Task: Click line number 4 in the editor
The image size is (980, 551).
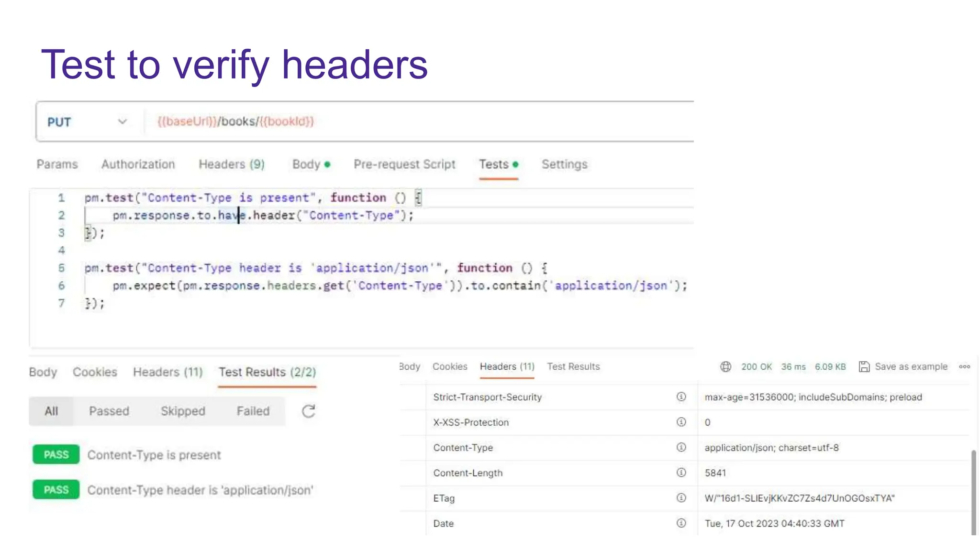Action: 61,250
